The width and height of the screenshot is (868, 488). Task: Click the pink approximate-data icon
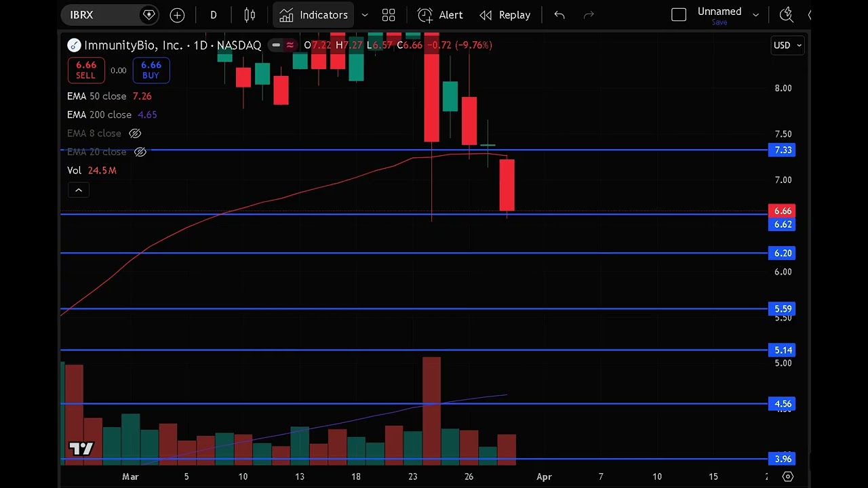[x=290, y=45]
